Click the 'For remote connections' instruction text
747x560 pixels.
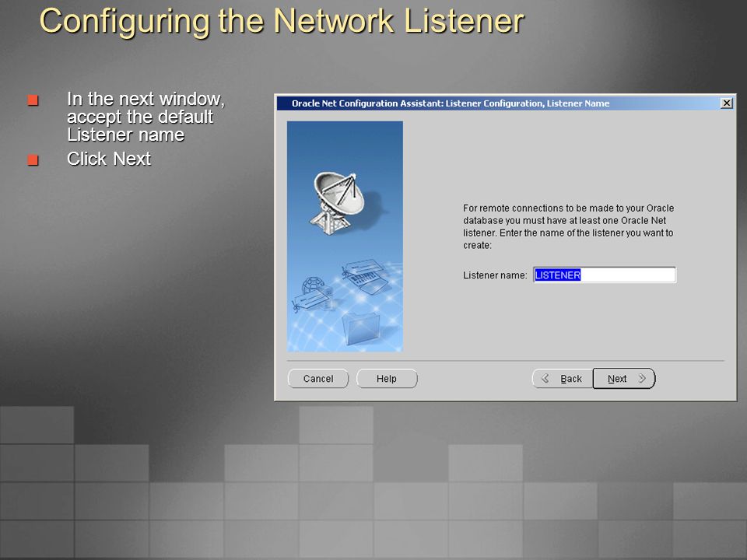[x=568, y=226]
